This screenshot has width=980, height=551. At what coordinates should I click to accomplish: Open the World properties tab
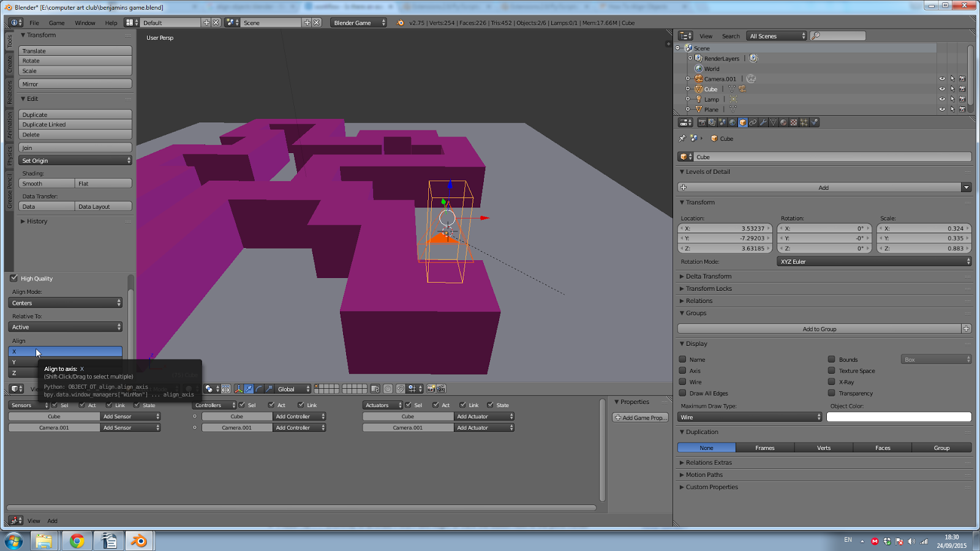click(x=731, y=122)
